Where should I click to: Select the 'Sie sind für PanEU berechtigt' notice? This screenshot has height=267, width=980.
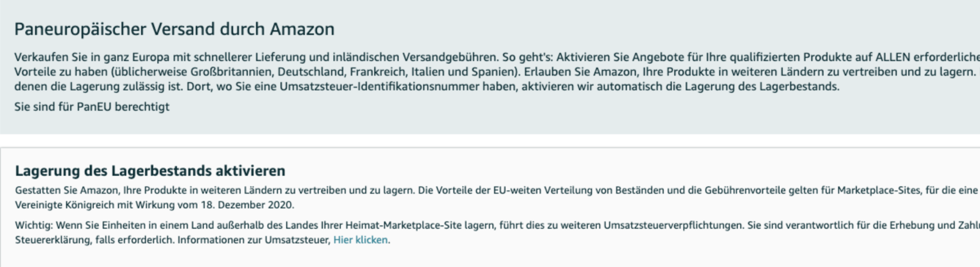pyautogui.click(x=92, y=107)
